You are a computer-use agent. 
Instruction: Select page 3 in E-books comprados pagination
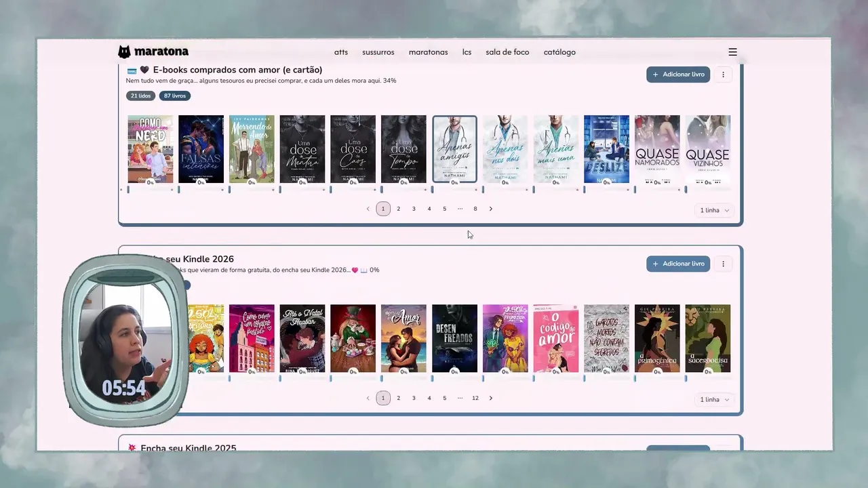coord(414,209)
